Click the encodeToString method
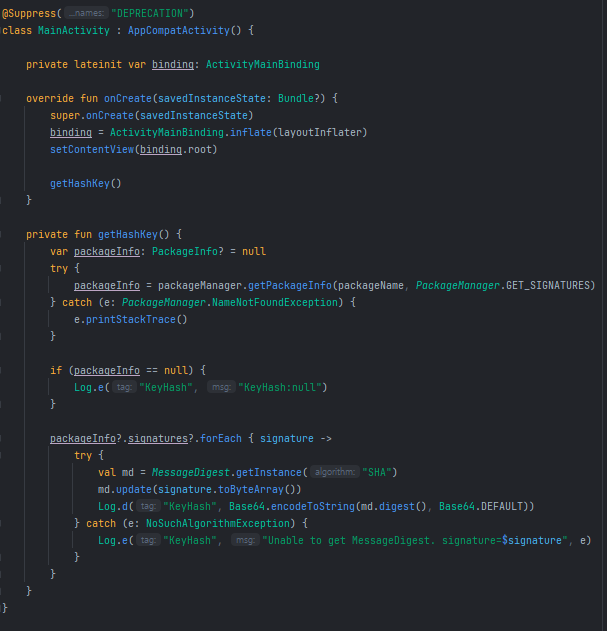This screenshot has width=607, height=631. coord(313,506)
